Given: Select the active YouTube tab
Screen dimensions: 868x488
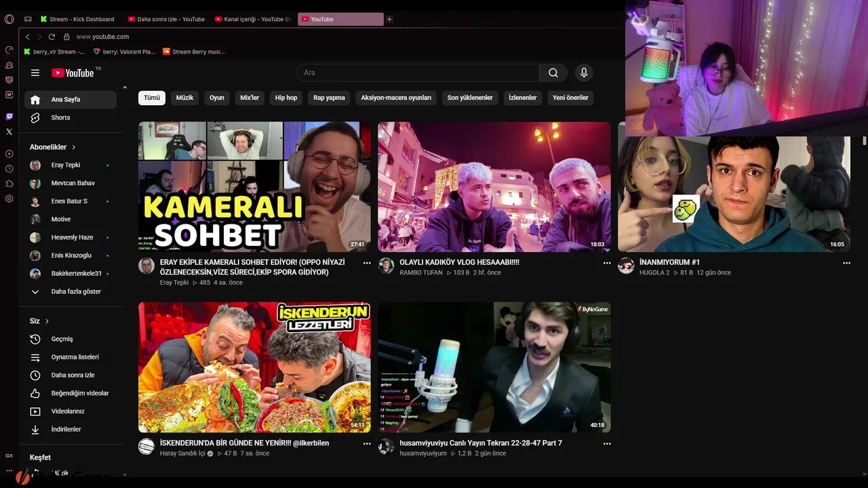Looking at the screenshot, I should 340,19.
